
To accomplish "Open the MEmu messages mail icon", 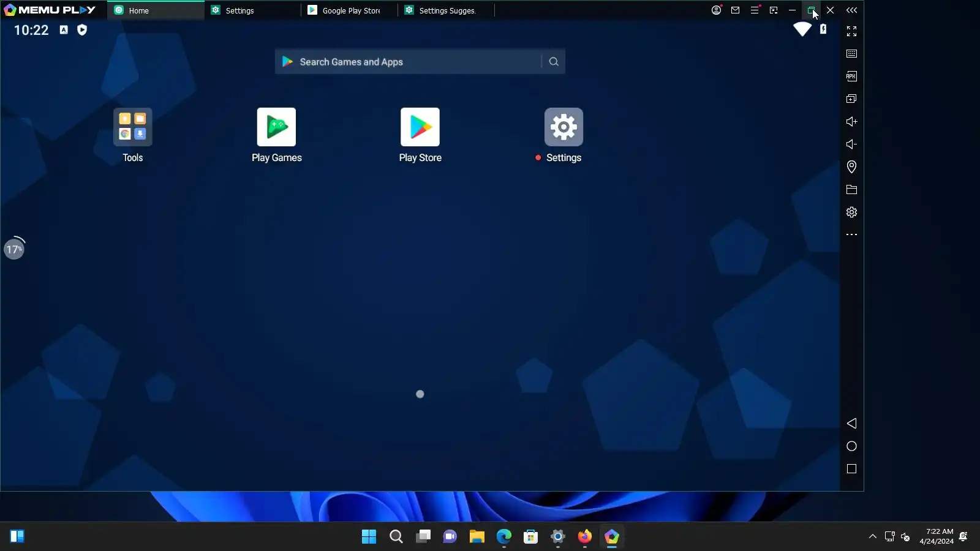I will click(735, 10).
